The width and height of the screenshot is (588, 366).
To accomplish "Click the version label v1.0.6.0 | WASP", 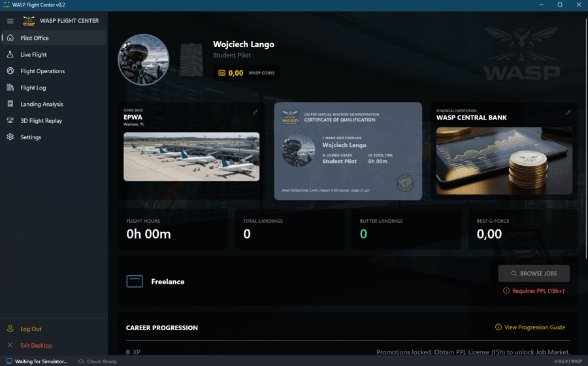I will tap(568, 361).
